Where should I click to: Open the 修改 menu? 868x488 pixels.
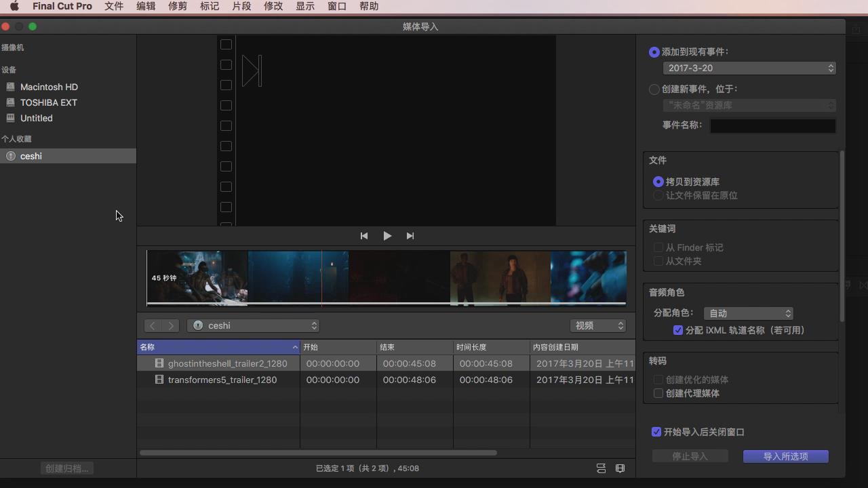(273, 6)
